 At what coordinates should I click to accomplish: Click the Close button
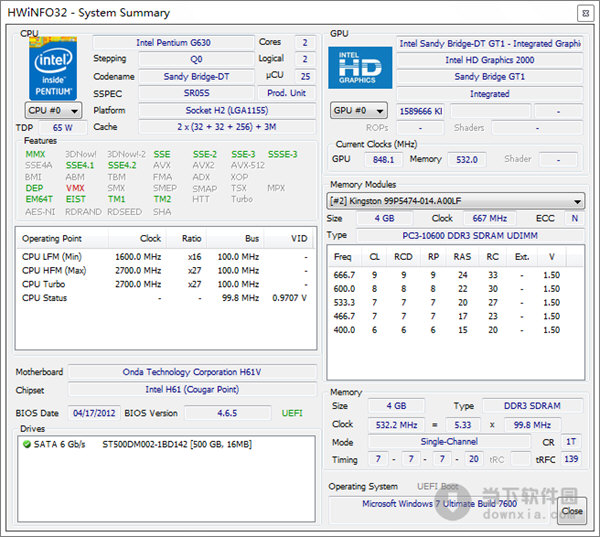[572, 511]
